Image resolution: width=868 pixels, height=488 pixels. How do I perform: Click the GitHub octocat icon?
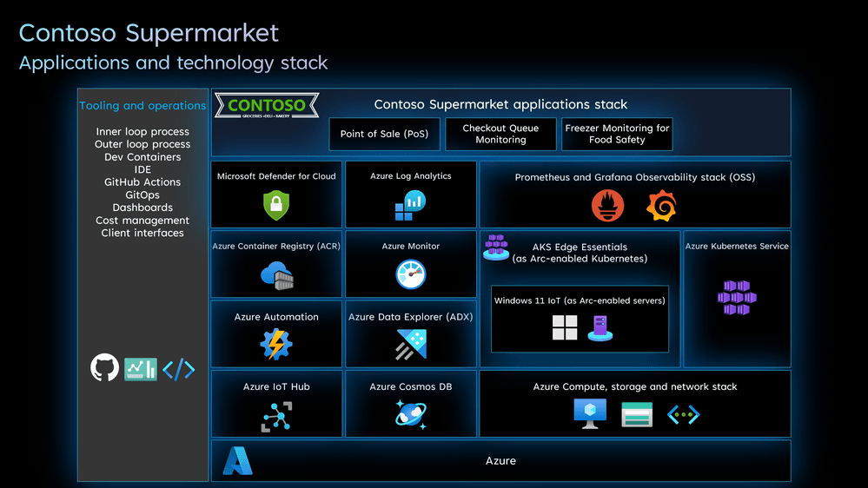pyautogui.click(x=104, y=367)
